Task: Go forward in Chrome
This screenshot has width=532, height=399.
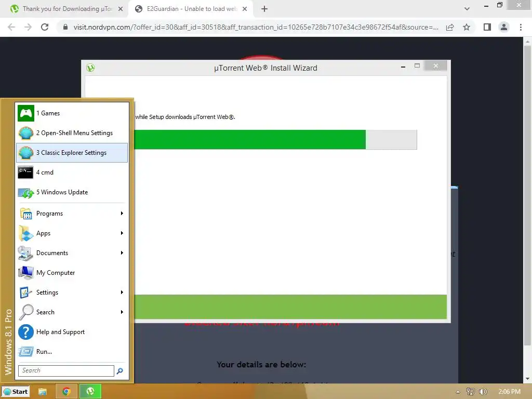Action: click(x=28, y=27)
